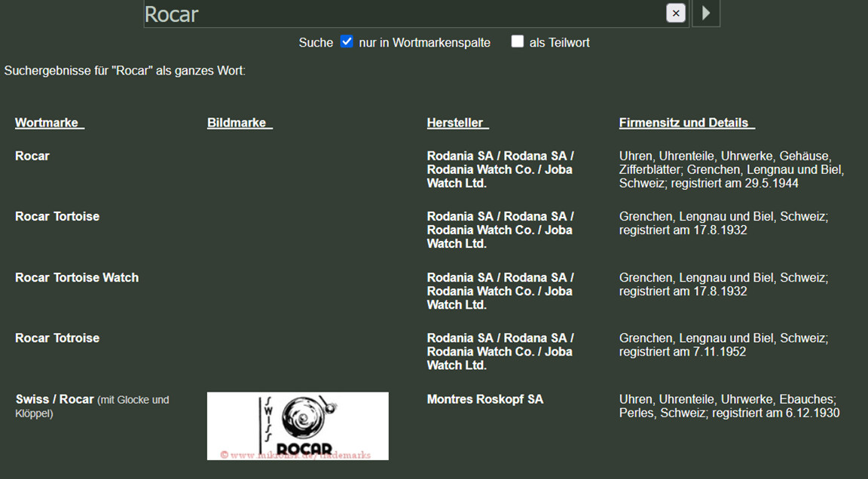Click the 'Montres Roskopf SA' manufacturer name
This screenshot has height=479, width=868.
484,399
